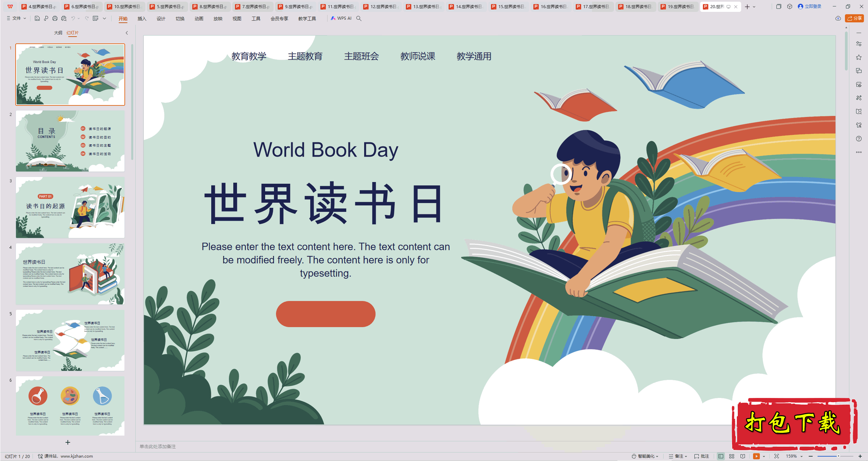This screenshot has height=461, width=868.
Task: Open the 插入 ribbon tab
Action: tap(142, 19)
